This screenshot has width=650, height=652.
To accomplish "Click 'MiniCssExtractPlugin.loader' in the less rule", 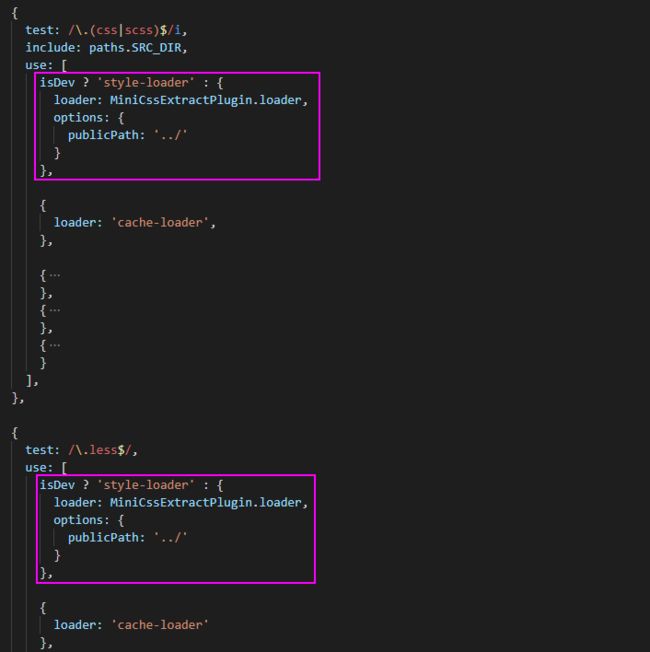I will tap(205, 502).
